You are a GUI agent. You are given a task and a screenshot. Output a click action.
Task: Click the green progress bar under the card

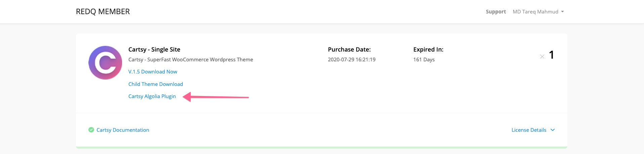(x=322, y=147)
